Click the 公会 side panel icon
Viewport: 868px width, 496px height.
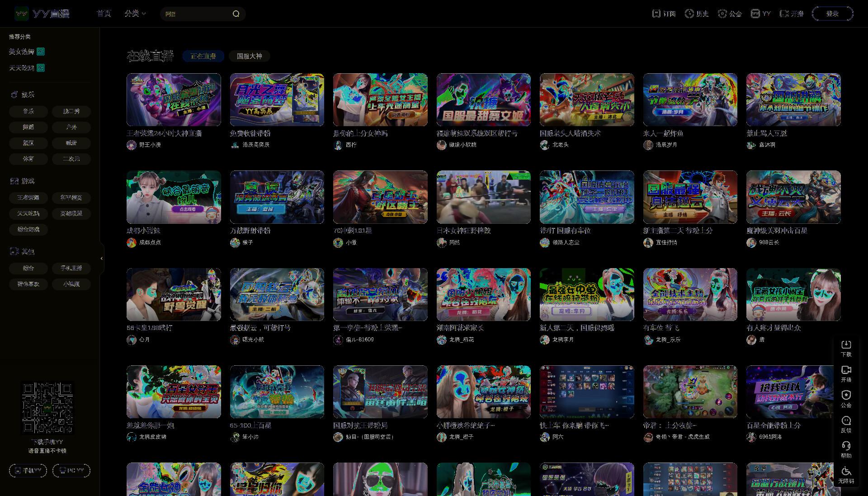(x=846, y=395)
